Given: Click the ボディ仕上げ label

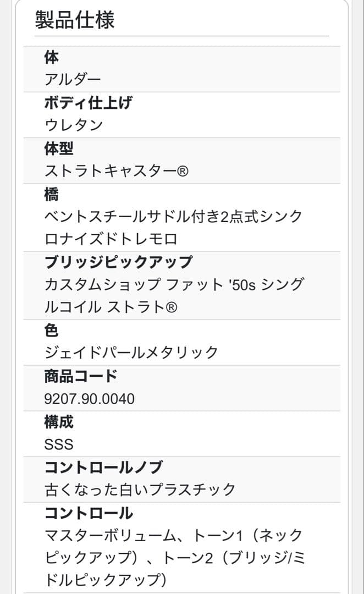Looking at the screenshot, I should (88, 103).
